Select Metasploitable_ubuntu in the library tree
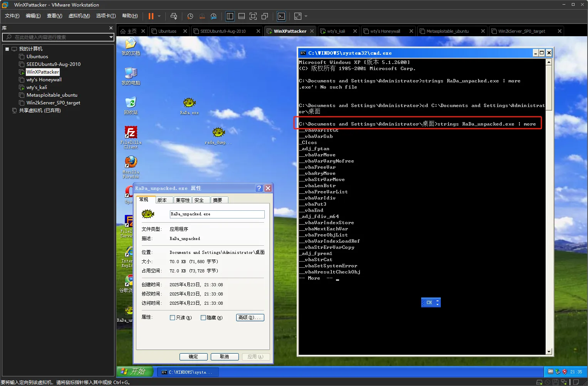This screenshot has width=588, height=386. tap(52, 95)
